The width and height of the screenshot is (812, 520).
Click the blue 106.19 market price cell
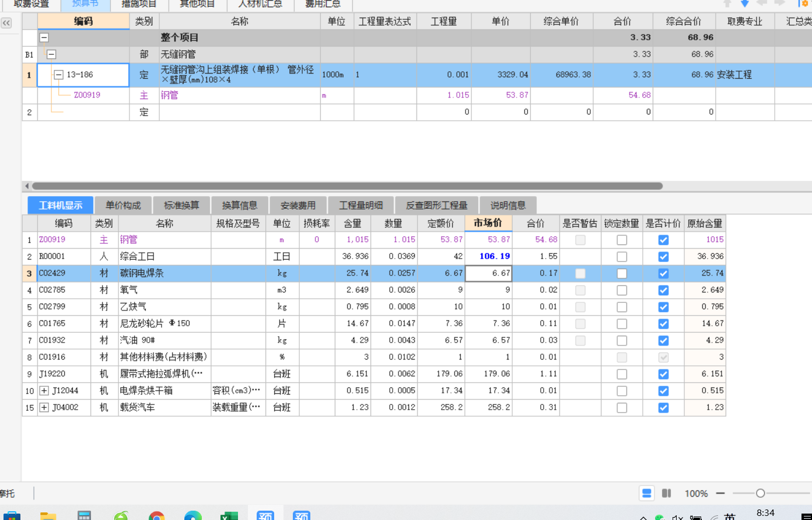488,256
